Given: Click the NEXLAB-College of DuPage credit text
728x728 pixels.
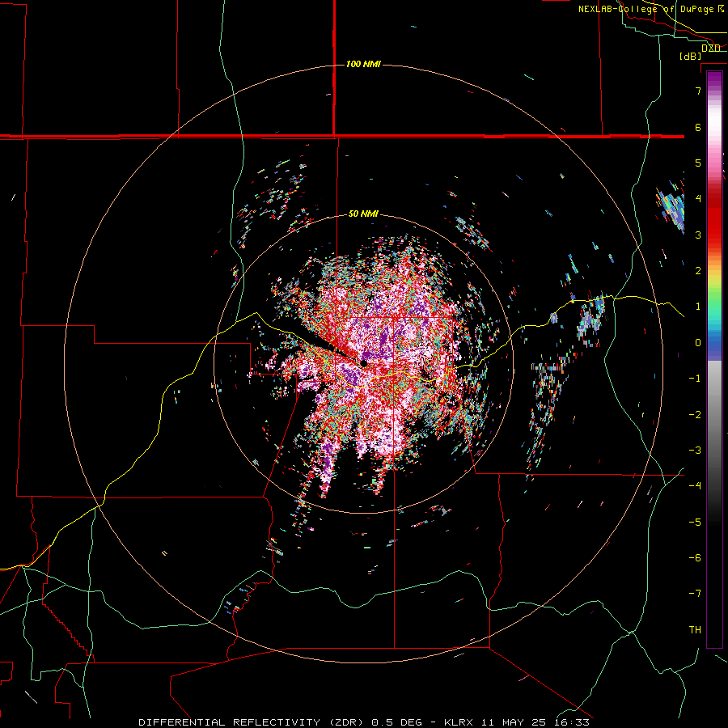Looking at the screenshot, I should point(651,9).
